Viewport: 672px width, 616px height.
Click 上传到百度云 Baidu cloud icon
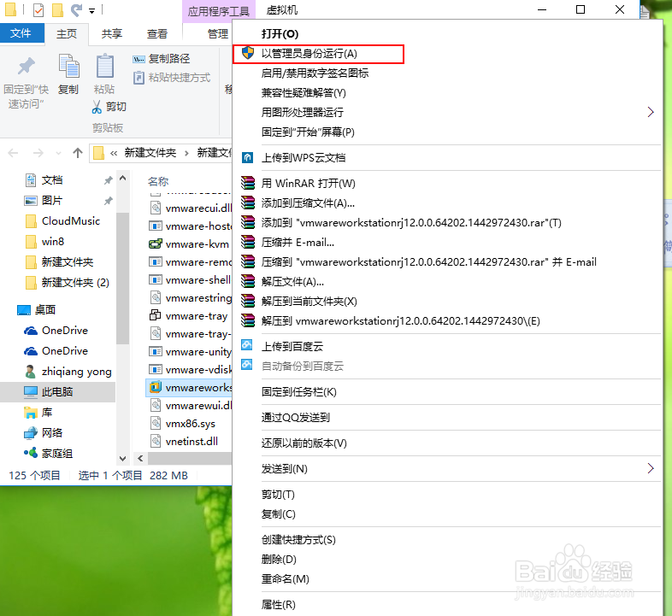[247, 345]
